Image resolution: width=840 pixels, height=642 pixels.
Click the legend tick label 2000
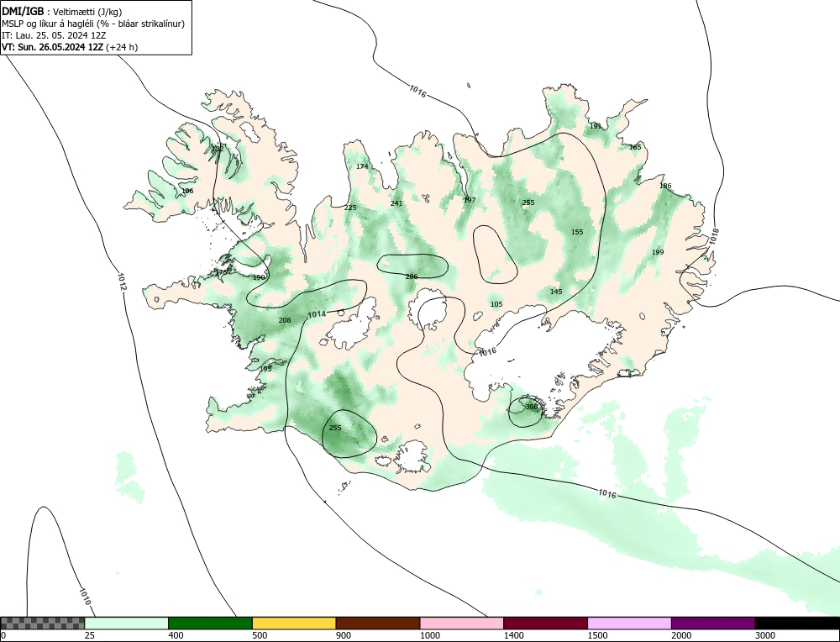pos(681,636)
